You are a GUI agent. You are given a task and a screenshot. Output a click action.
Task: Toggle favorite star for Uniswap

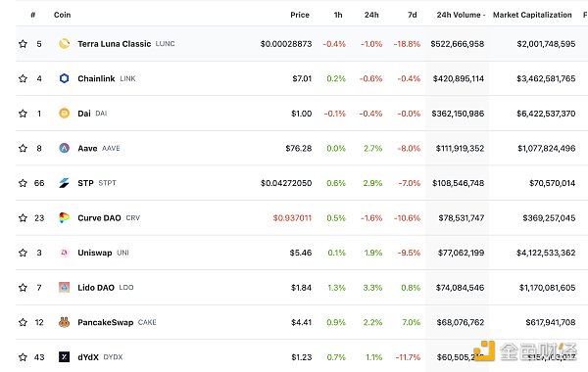coord(23,253)
